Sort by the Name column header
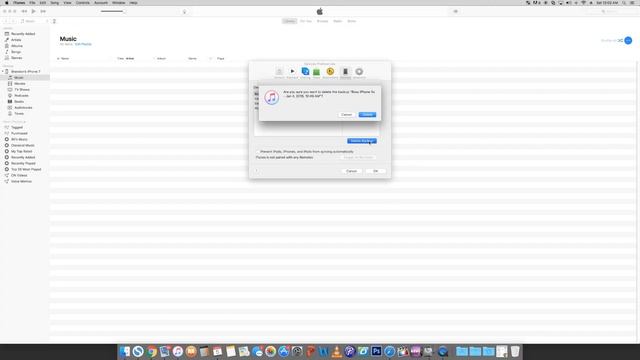 (64, 59)
